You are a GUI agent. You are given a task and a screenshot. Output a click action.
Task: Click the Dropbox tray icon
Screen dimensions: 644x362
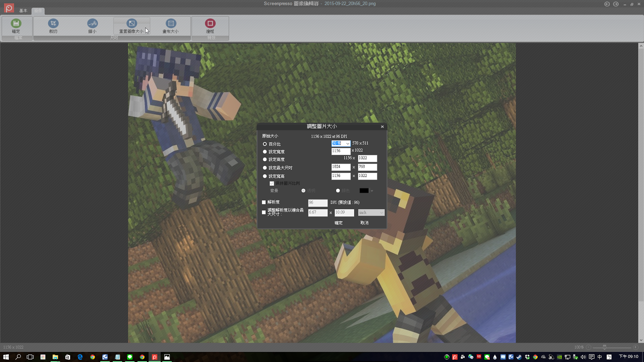(x=527, y=357)
